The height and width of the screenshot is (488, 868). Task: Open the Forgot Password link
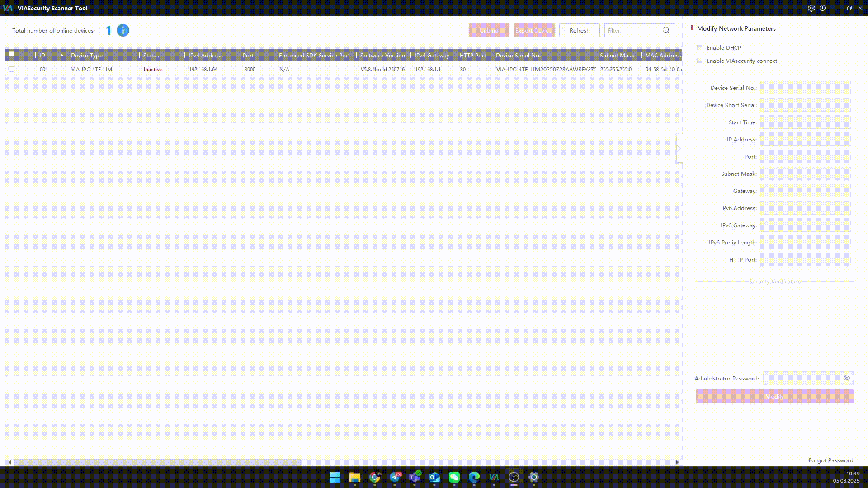tap(830, 460)
